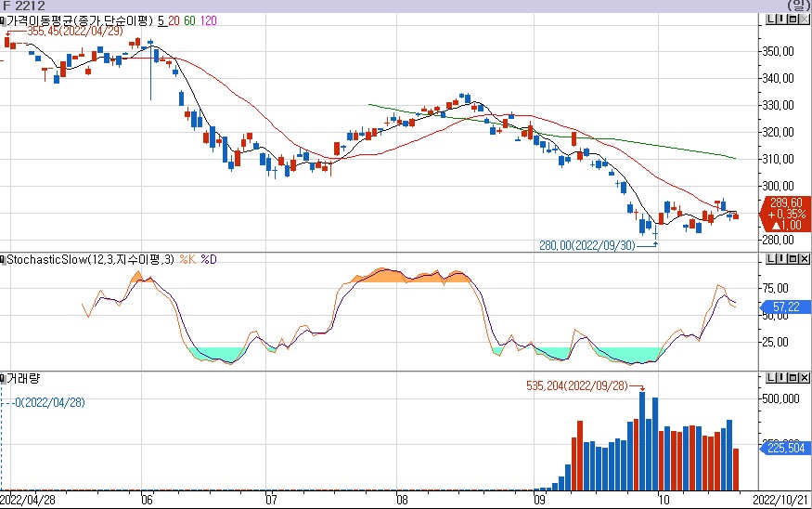Click the 310,00 price axis label
Screen dimensions: 812x509
click(779, 159)
